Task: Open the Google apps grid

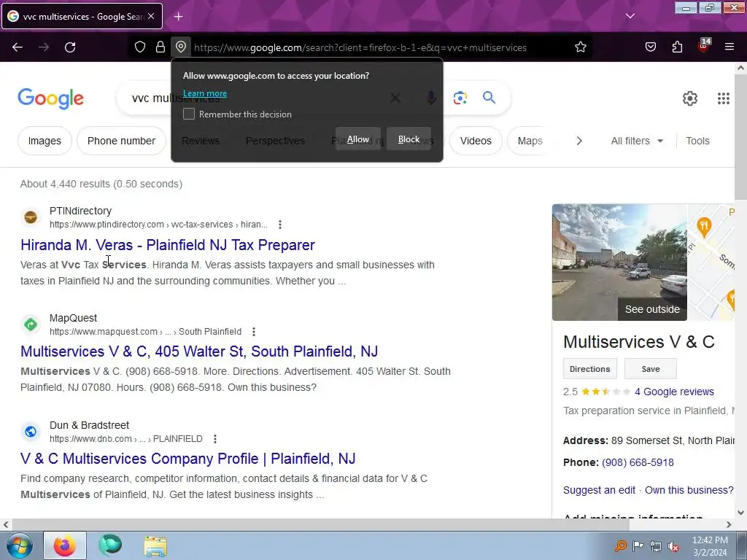Action: coord(724,98)
